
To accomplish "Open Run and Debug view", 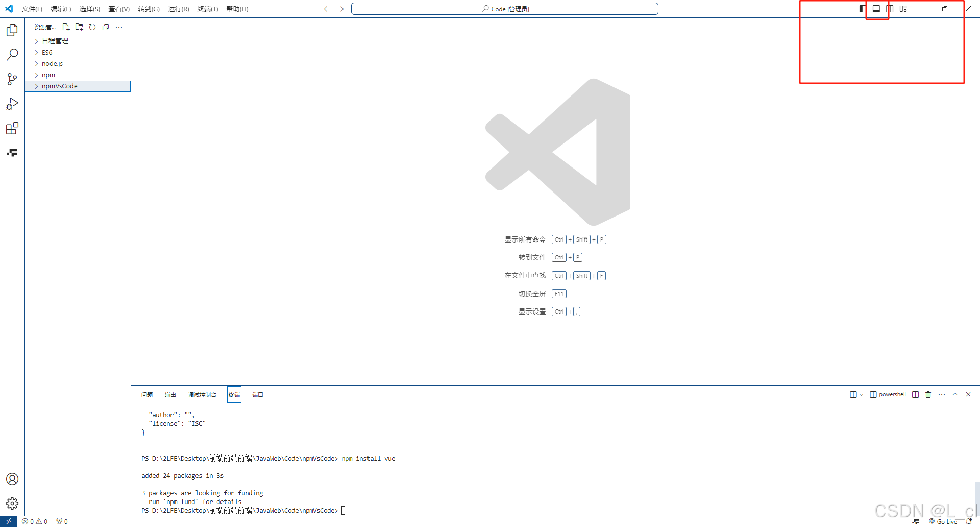I will 12,104.
